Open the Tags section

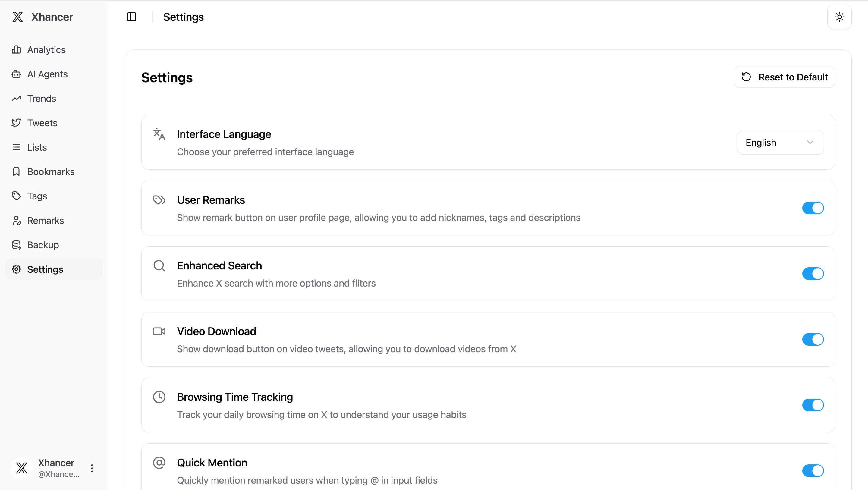click(37, 196)
